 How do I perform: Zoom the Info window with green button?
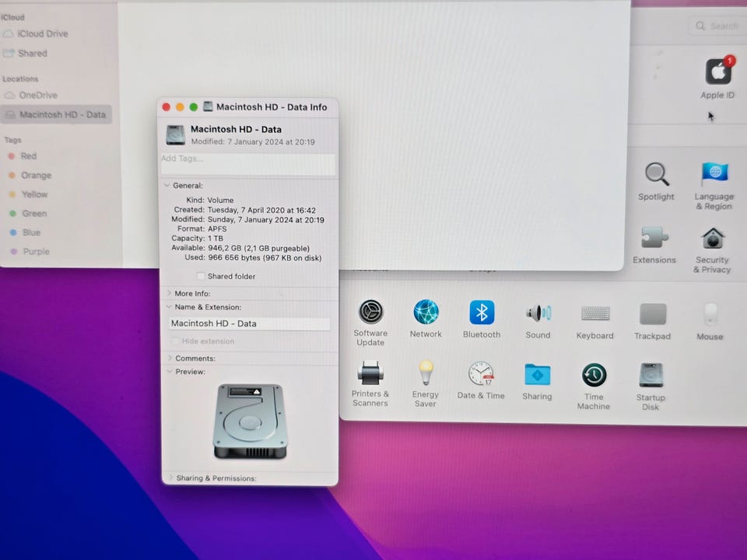194,107
